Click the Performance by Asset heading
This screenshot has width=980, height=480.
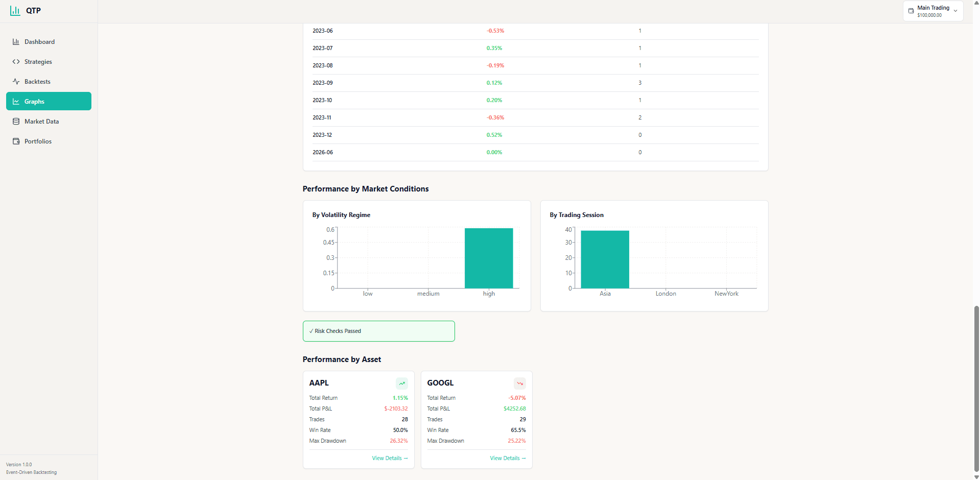coord(342,359)
